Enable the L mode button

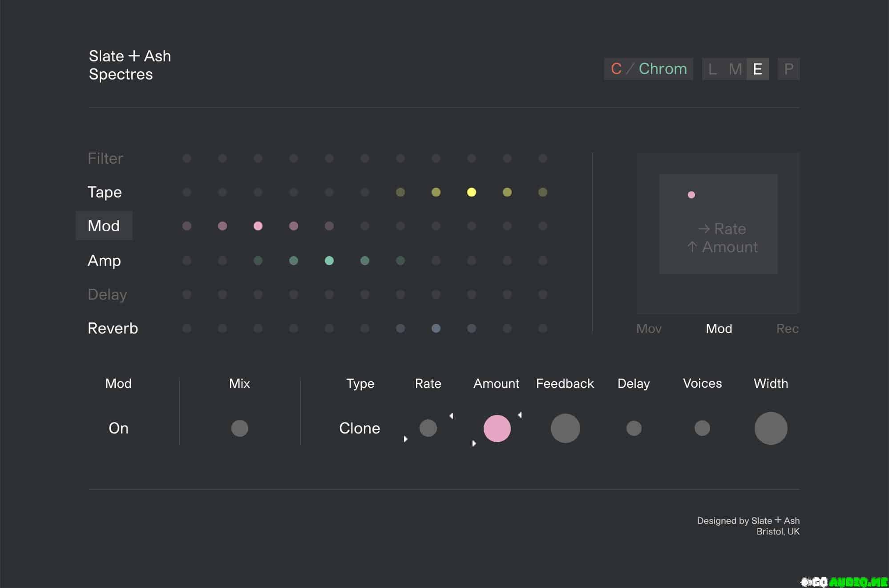coord(712,69)
